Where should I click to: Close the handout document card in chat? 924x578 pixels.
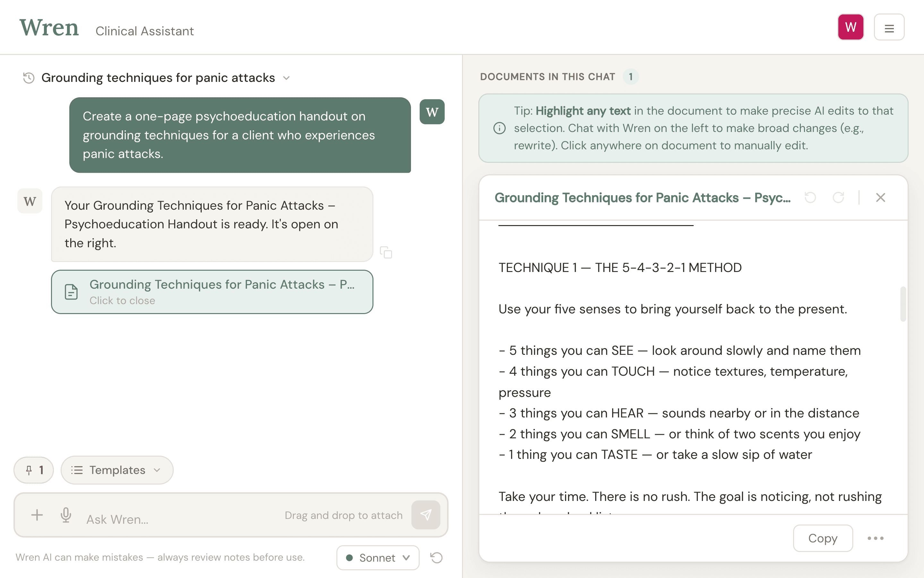click(x=212, y=292)
